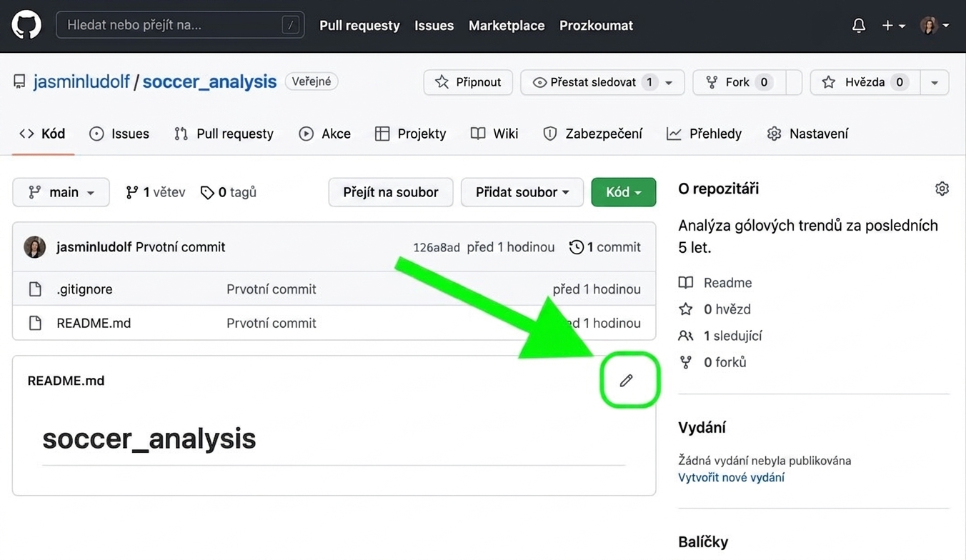Open the Přestat sledovat dropdown
This screenshot has height=560, width=966.
[602, 82]
